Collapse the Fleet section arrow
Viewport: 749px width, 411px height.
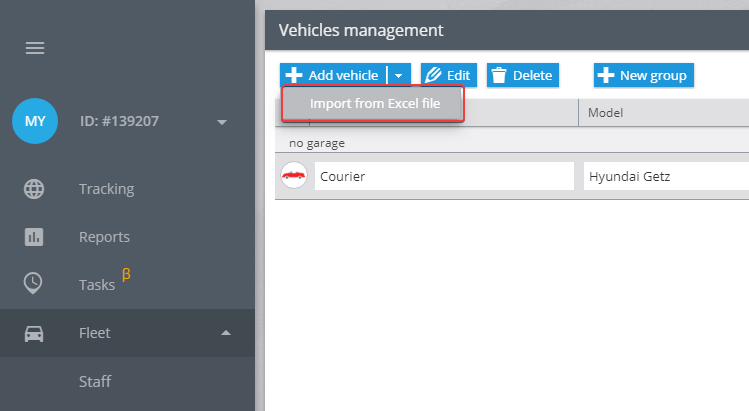point(226,333)
